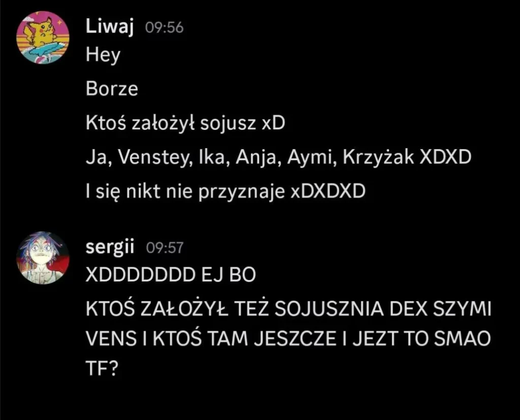Click the username sergii
520x420 pixels.
click(110, 247)
